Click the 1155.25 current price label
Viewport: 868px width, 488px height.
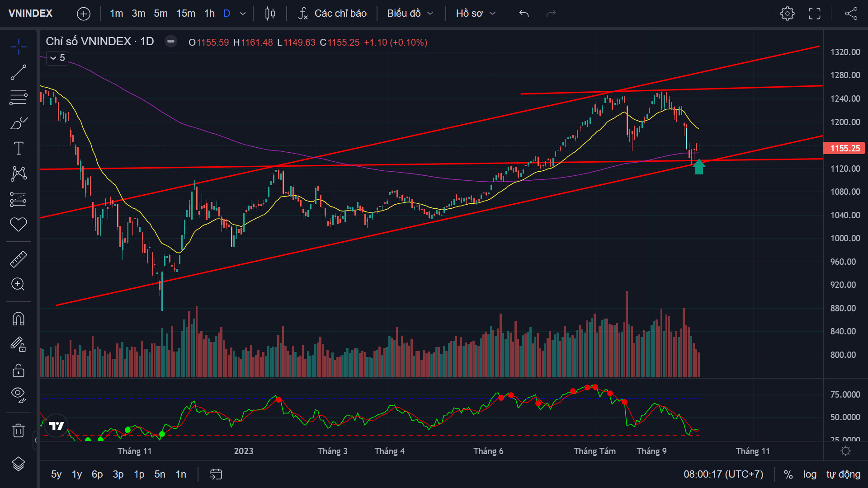(x=844, y=148)
